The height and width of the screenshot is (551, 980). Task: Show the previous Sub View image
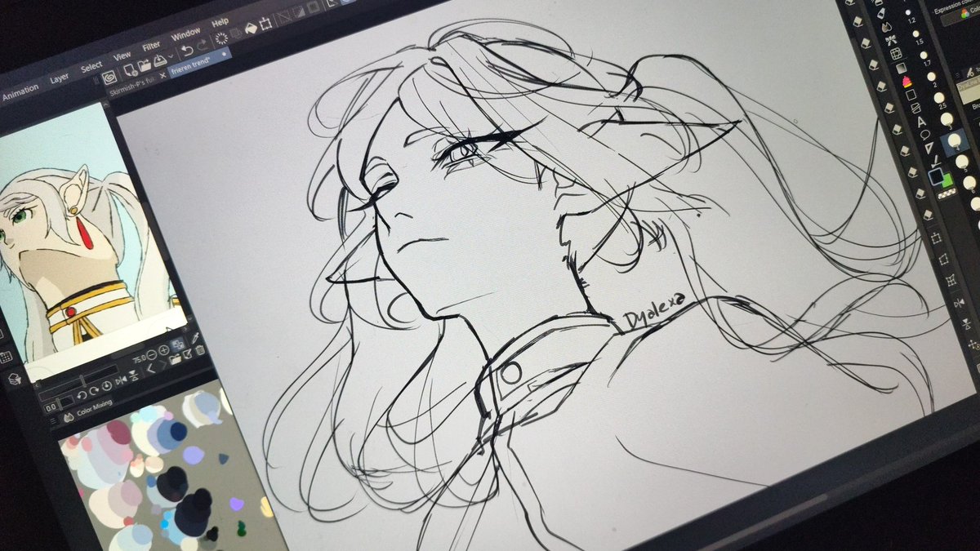[x=150, y=369]
